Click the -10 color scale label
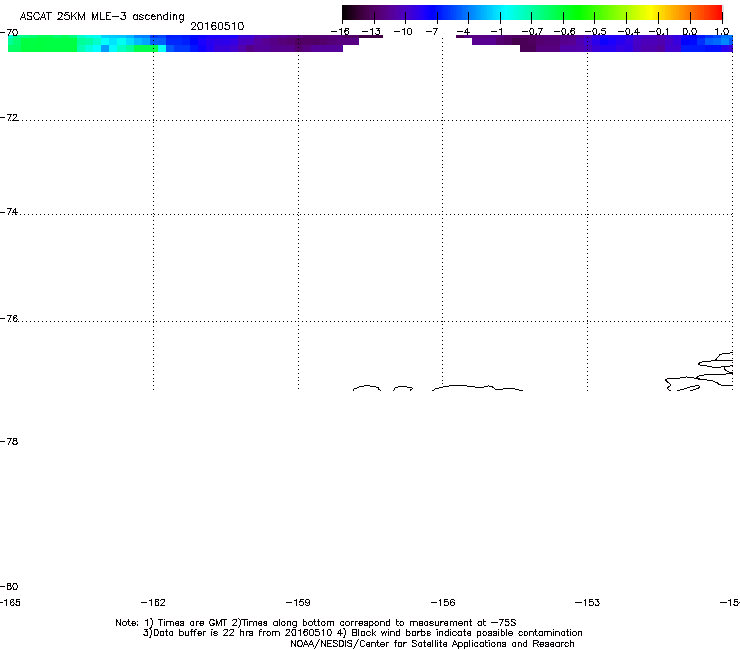The height and width of the screenshot is (650, 740). [403, 32]
